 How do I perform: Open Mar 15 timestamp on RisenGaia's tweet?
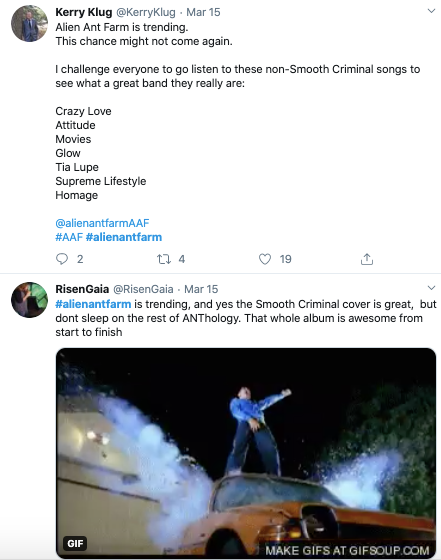pyautogui.click(x=201, y=289)
